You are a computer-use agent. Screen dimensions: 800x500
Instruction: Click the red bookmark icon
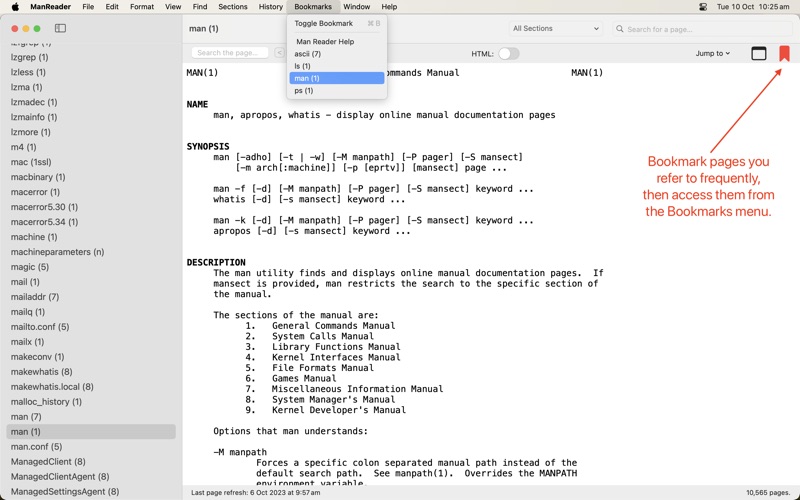[x=784, y=53]
